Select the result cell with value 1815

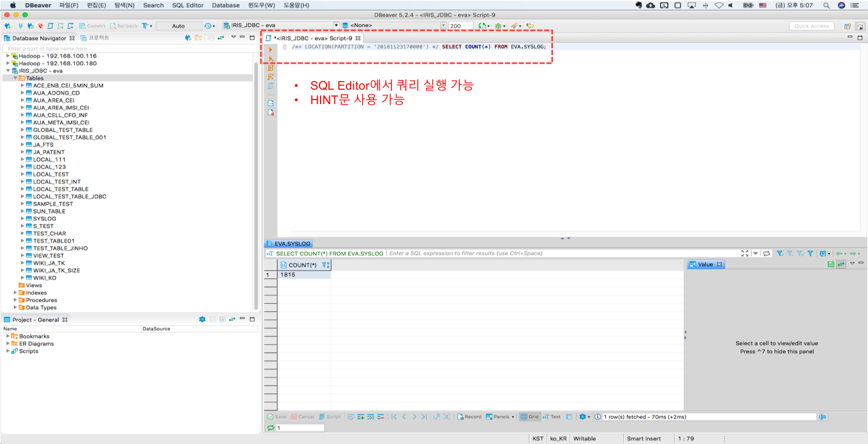pos(304,275)
